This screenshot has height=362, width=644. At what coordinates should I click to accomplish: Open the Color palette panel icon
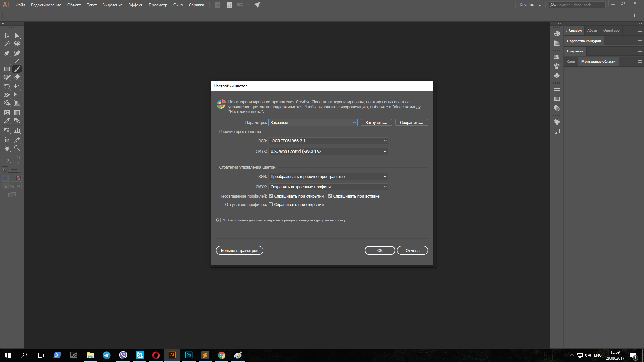click(557, 34)
